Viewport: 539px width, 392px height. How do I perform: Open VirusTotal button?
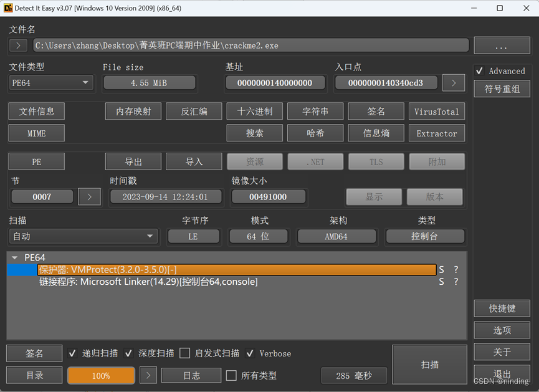tap(437, 111)
